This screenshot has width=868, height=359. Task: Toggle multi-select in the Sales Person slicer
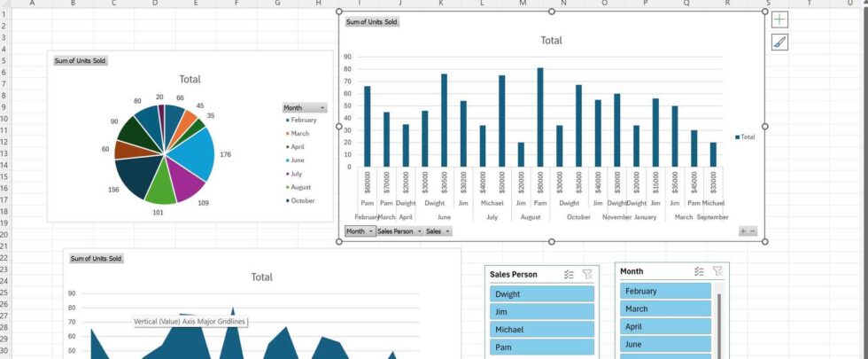[569, 275]
